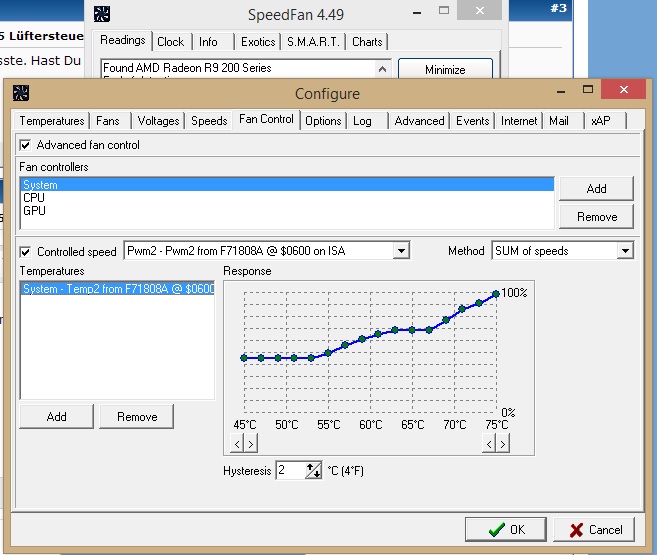Click the #3 post link in the browser
The image size is (657, 555).
(x=559, y=8)
